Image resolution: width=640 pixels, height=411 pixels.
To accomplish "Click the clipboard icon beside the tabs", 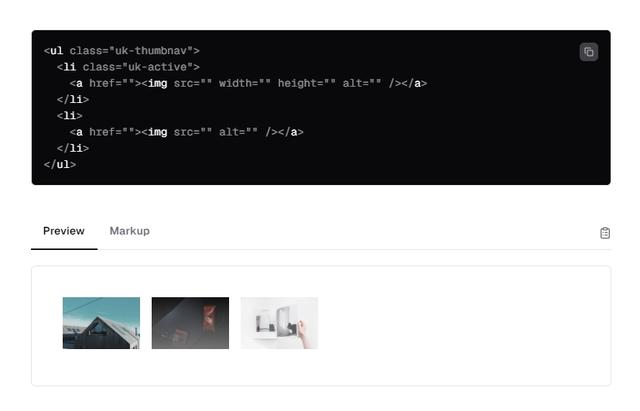I will [x=605, y=233].
